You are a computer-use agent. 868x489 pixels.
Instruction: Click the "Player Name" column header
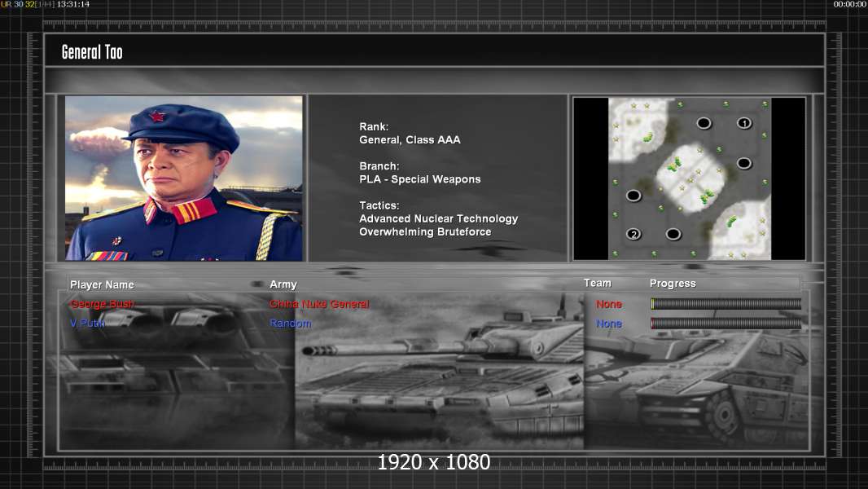click(102, 284)
